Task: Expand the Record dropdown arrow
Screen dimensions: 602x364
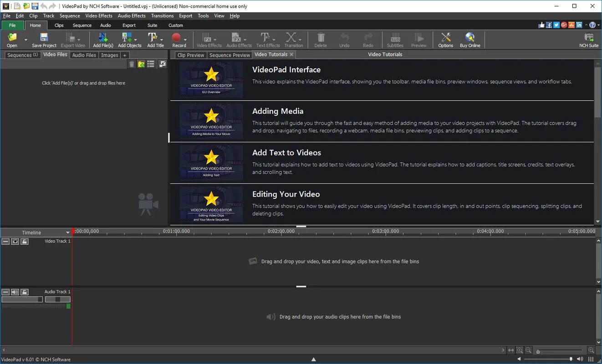Action: pos(185,40)
